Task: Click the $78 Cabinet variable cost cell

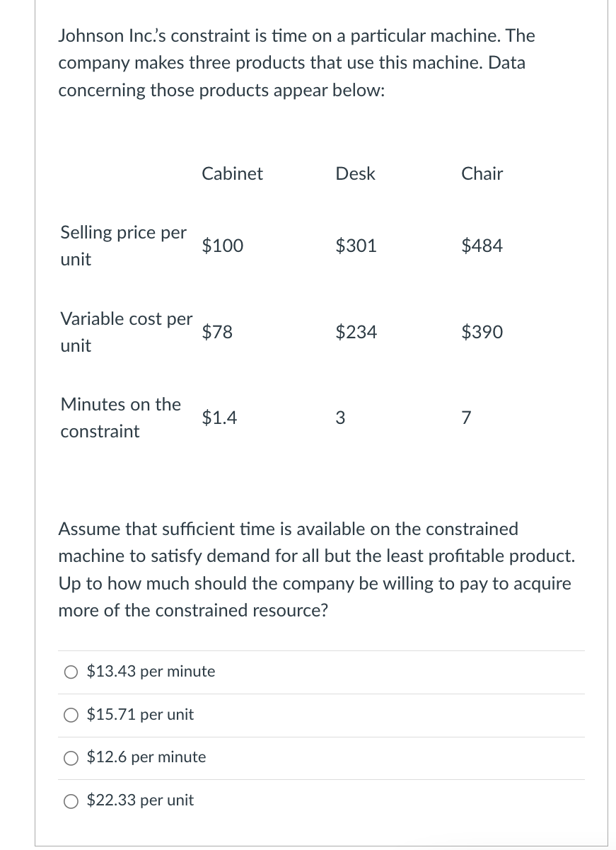Action: tap(217, 332)
